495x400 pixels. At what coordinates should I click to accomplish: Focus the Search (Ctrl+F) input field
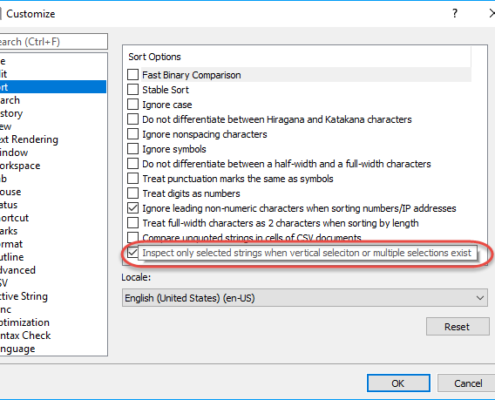click(x=53, y=41)
